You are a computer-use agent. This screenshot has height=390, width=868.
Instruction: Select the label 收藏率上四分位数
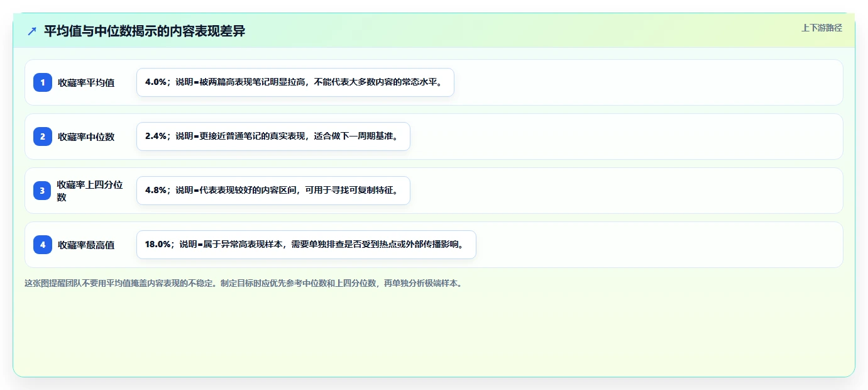(90, 191)
